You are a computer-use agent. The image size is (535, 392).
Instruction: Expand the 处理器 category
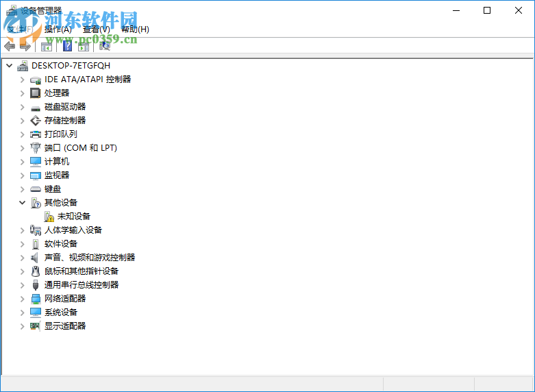(23, 93)
